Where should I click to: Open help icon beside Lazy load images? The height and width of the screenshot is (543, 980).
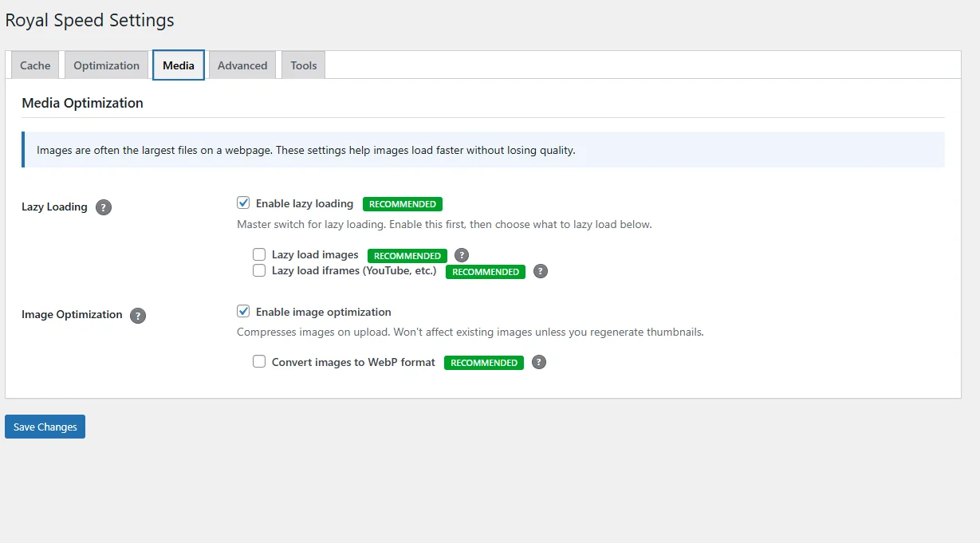[461, 255]
